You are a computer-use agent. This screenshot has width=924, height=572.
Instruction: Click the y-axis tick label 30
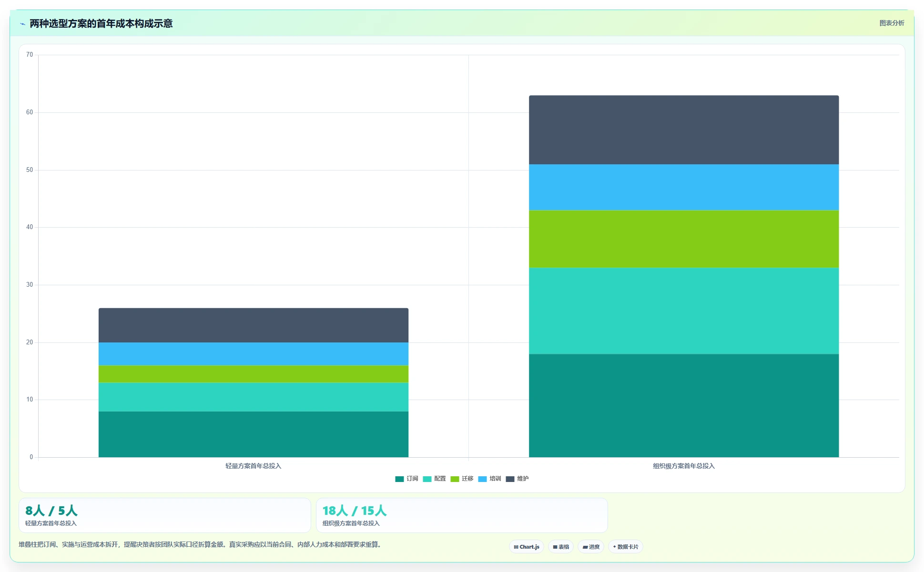(x=30, y=285)
